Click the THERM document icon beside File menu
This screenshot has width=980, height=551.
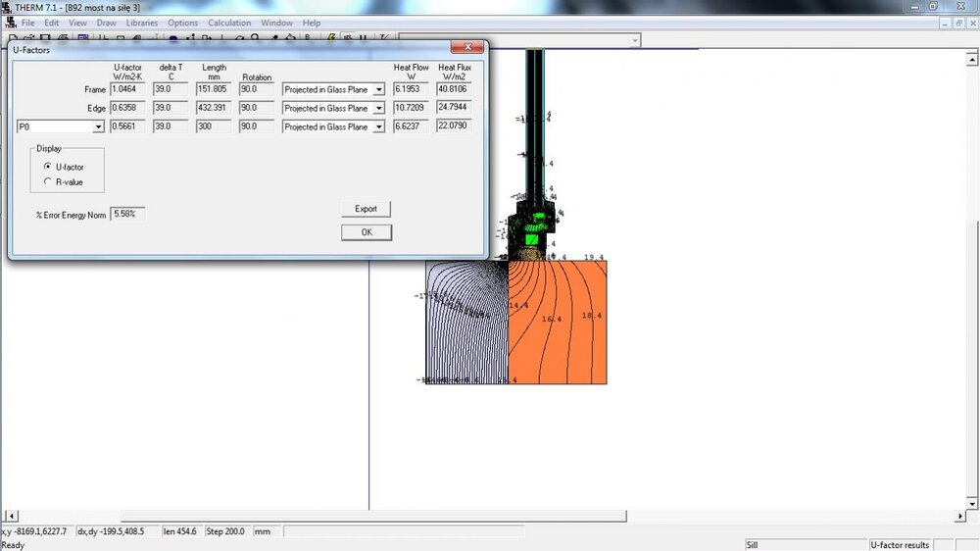tap(10, 23)
